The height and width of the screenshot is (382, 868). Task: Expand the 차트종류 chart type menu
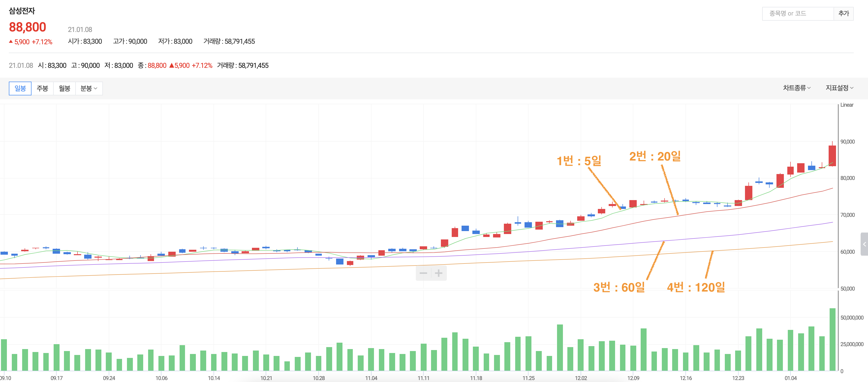pyautogui.click(x=797, y=88)
